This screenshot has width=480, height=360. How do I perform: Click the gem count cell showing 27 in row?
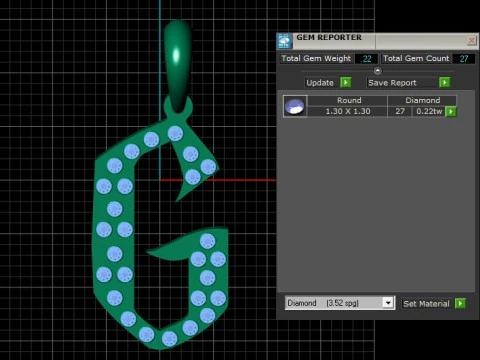click(400, 111)
